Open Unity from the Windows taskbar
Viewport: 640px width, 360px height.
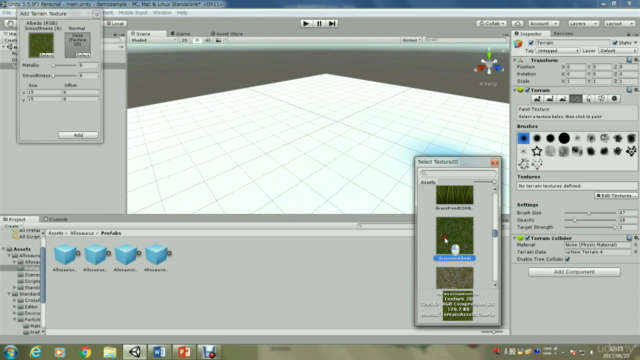point(134,352)
